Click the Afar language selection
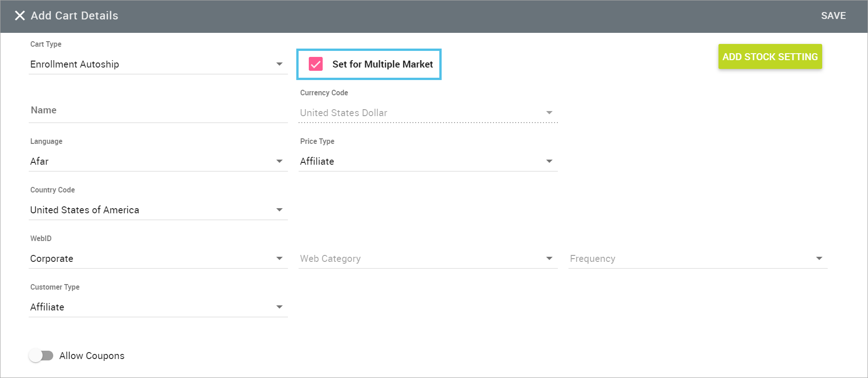The width and height of the screenshot is (868, 378). coord(39,161)
